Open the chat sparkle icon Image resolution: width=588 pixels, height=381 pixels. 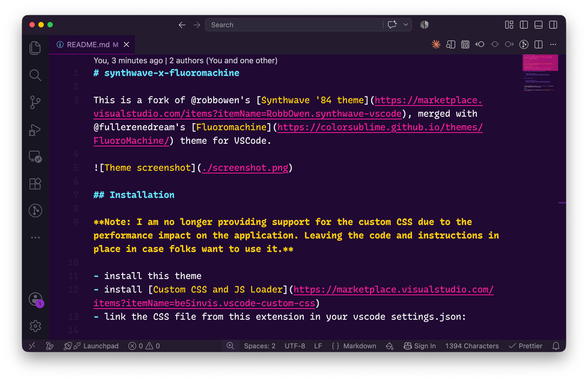pyautogui.click(x=392, y=25)
